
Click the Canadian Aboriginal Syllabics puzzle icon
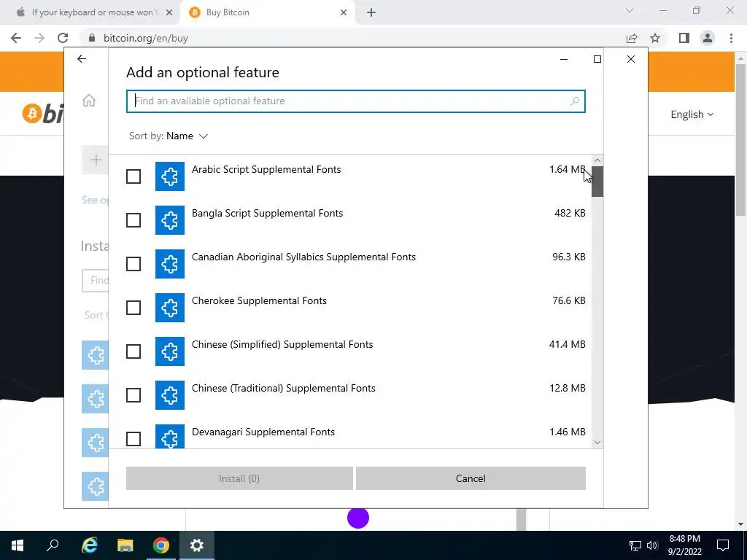coord(169,264)
